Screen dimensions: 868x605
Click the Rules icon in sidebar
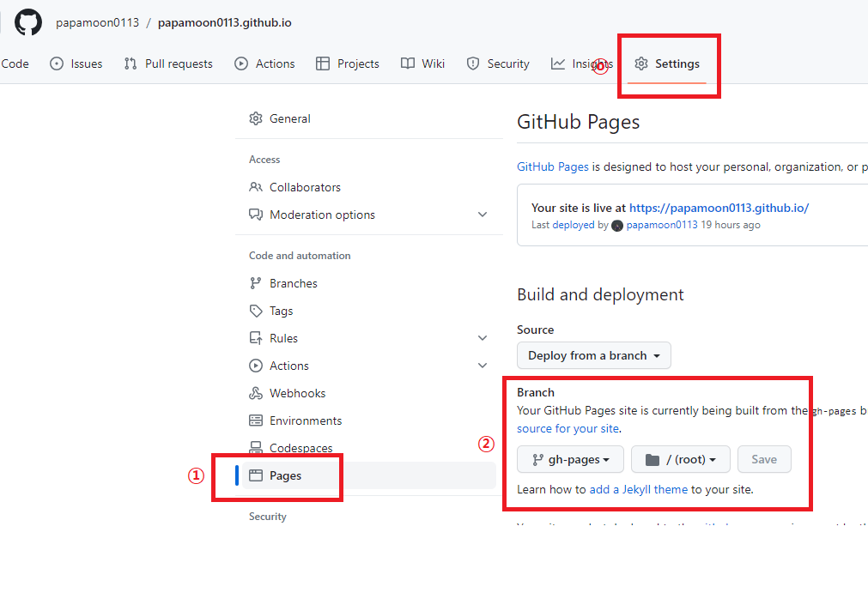point(256,338)
